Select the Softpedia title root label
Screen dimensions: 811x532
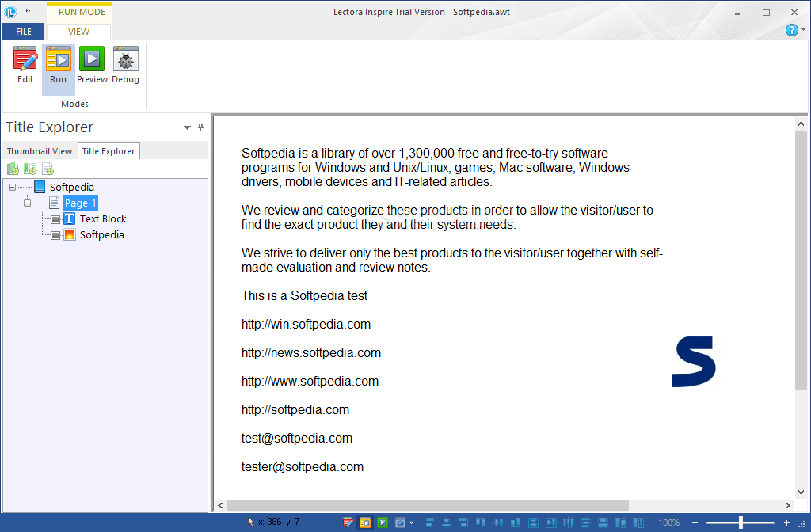coord(72,187)
